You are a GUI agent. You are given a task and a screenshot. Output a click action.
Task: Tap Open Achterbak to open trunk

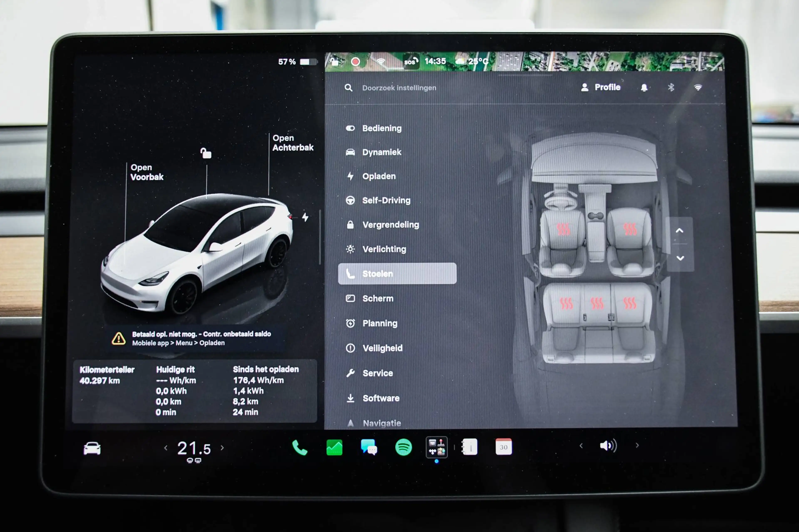coord(293,142)
